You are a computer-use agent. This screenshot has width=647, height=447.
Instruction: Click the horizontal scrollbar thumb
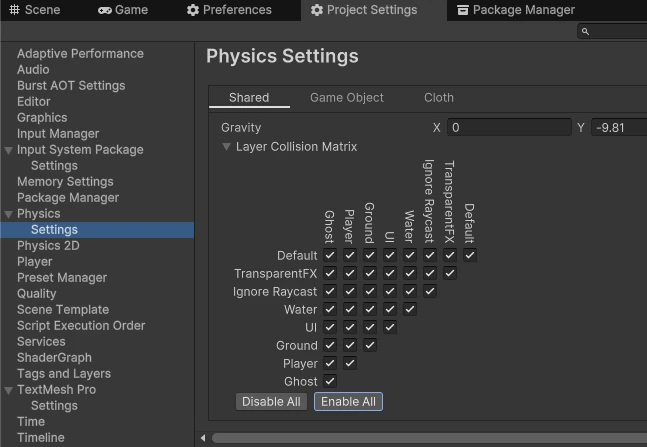point(429,438)
